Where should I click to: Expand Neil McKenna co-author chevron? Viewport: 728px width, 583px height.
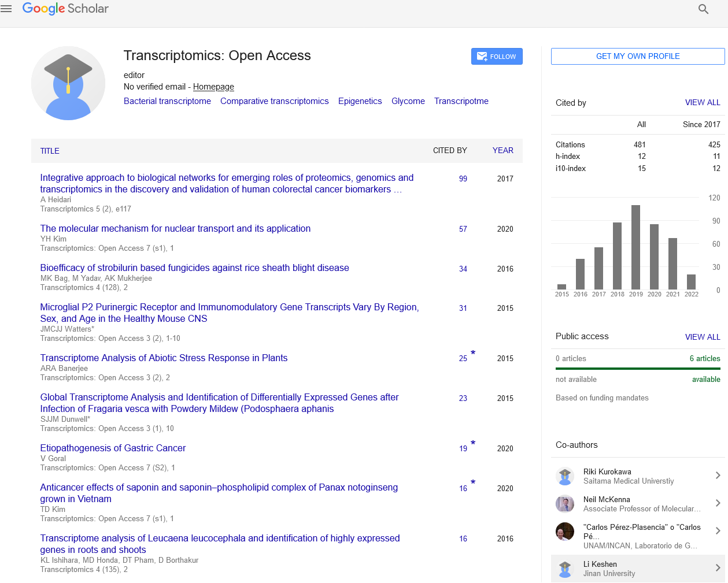coord(718,503)
